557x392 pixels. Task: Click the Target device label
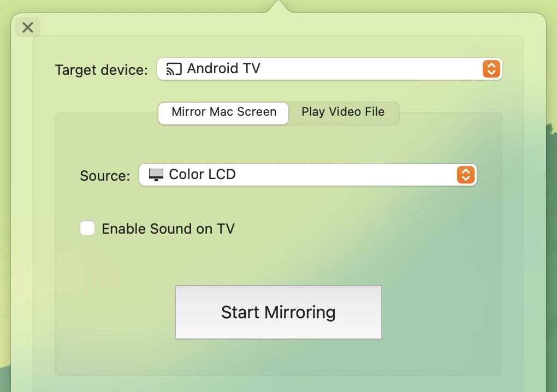pyautogui.click(x=100, y=70)
